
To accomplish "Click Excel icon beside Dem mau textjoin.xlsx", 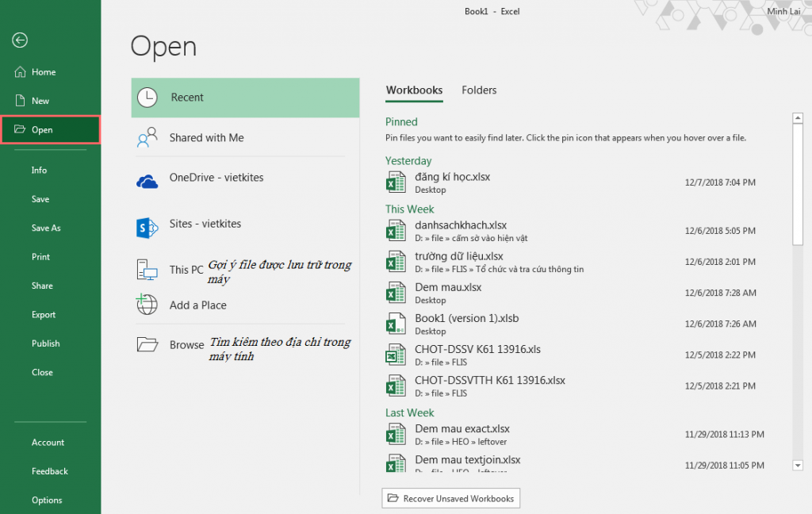I will [396, 462].
